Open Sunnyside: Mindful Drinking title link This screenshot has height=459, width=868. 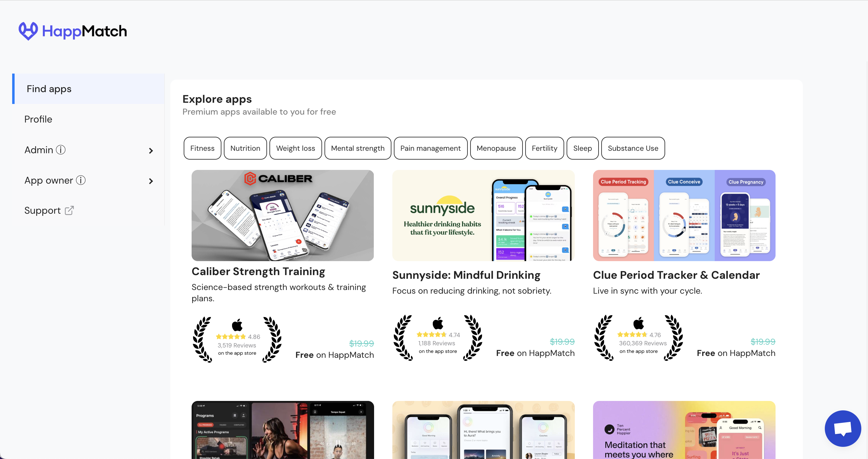coord(466,275)
